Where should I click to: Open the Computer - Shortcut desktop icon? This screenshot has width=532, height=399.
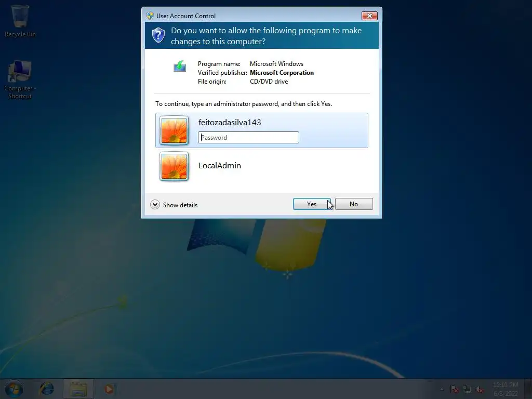[20, 79]
